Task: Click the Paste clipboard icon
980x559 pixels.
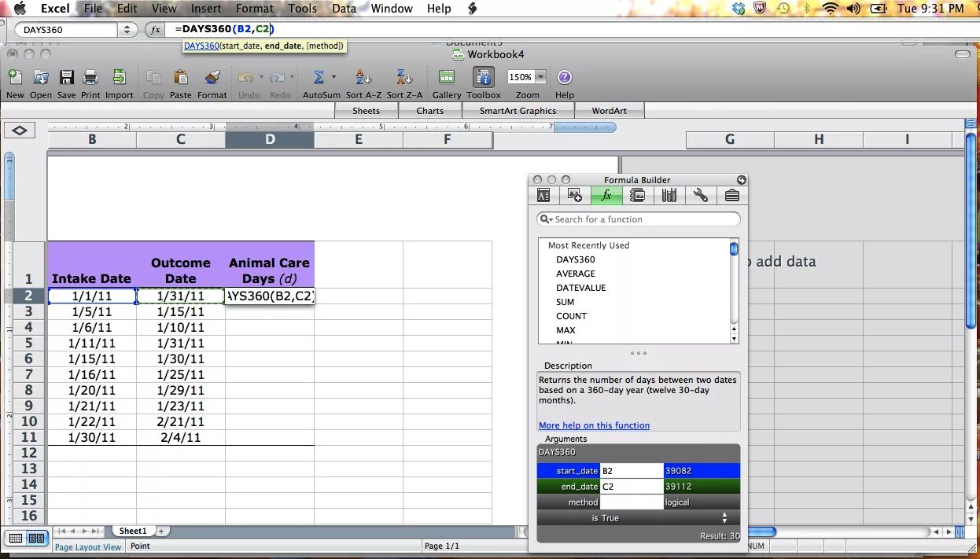Action: (x=181, y=77)
